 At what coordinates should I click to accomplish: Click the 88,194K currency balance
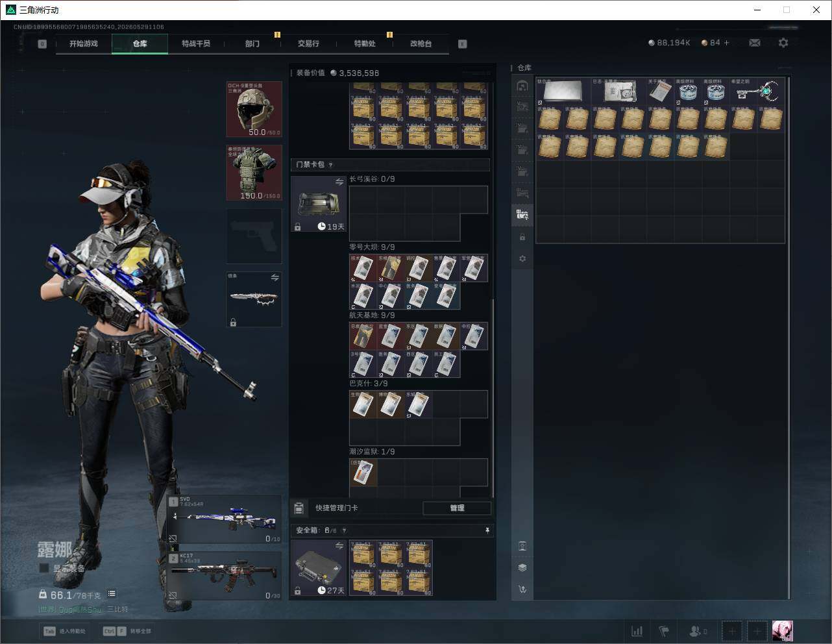pos(669,43)
